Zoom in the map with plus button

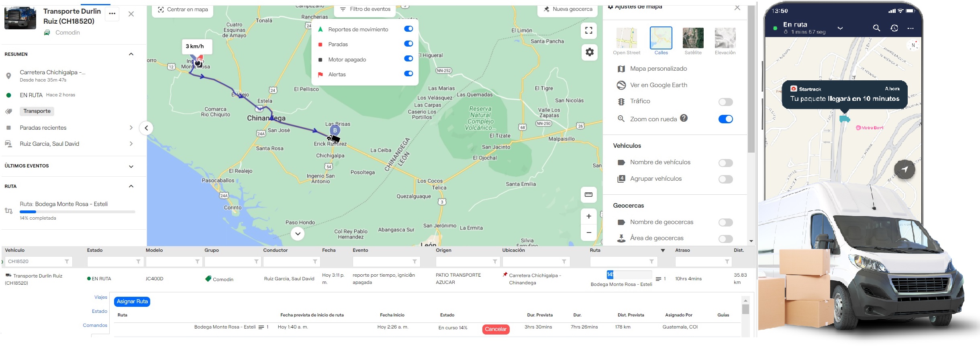588,216
